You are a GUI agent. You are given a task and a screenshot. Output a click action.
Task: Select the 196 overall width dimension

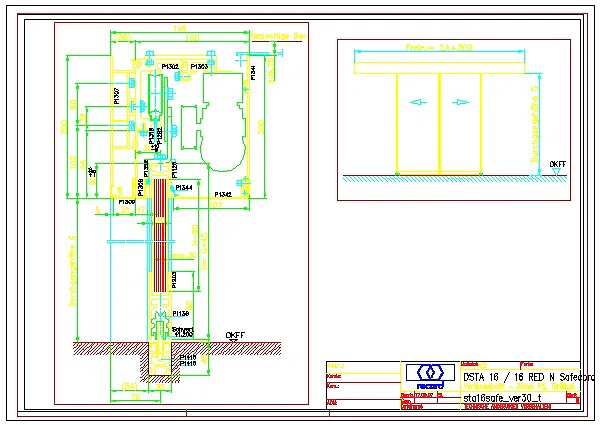179,28
